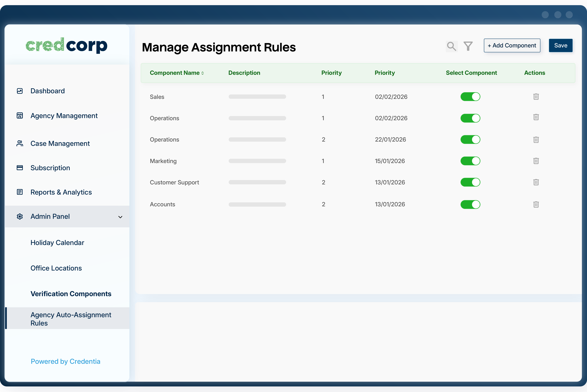Disable the toggle for the Accounts component
The width and height of the screenshot is (587, 392).
470,204
